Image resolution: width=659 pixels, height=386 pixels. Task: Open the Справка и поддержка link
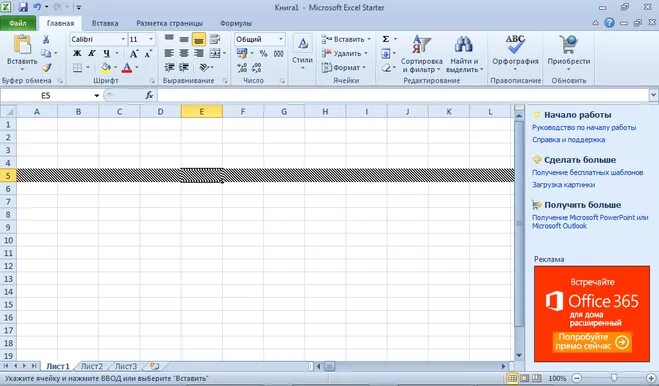[x=568, y=140]
